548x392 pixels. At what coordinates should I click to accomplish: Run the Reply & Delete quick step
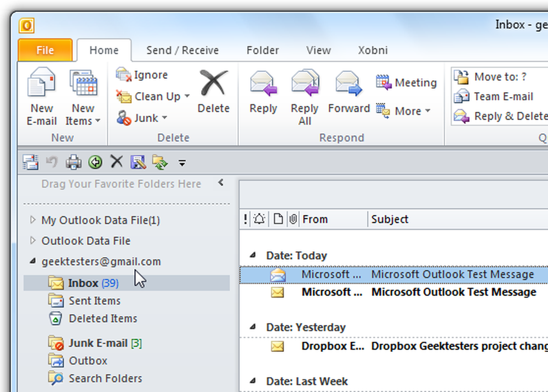click(500, 116)
